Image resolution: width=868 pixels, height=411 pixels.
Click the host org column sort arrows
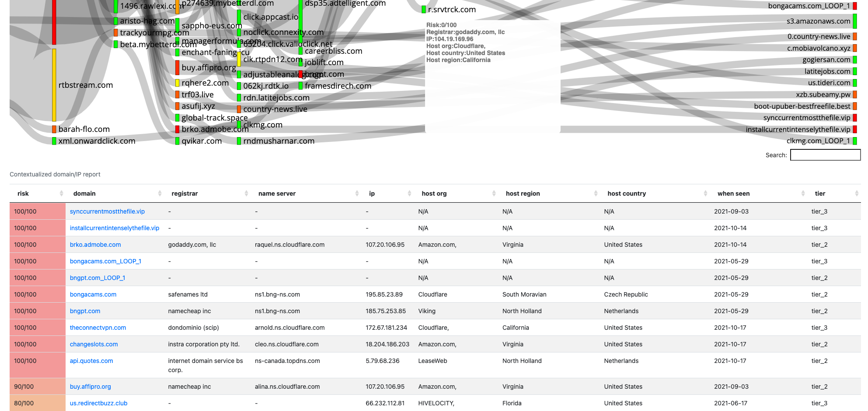494,193
